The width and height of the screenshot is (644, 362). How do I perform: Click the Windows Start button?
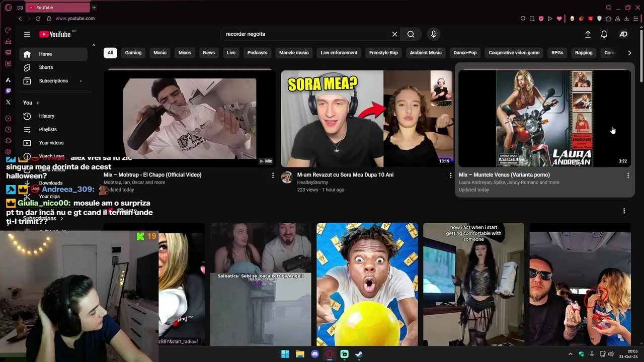click(x=285, y=354)
